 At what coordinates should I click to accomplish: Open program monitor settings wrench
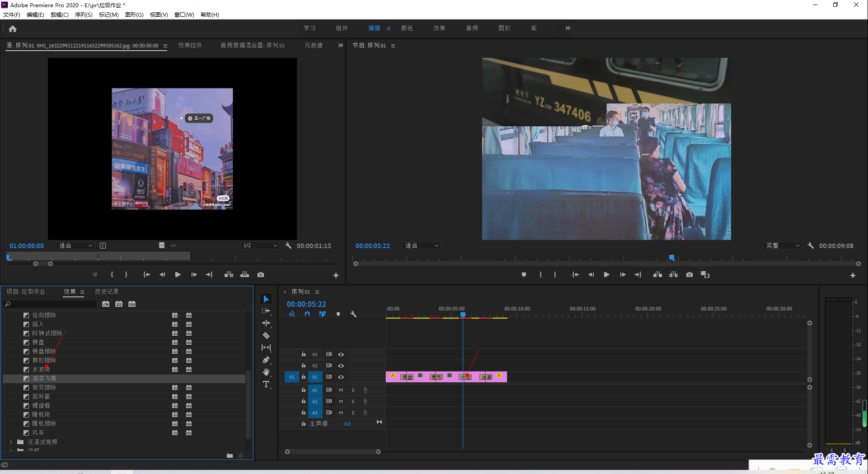tap(811, 246)
